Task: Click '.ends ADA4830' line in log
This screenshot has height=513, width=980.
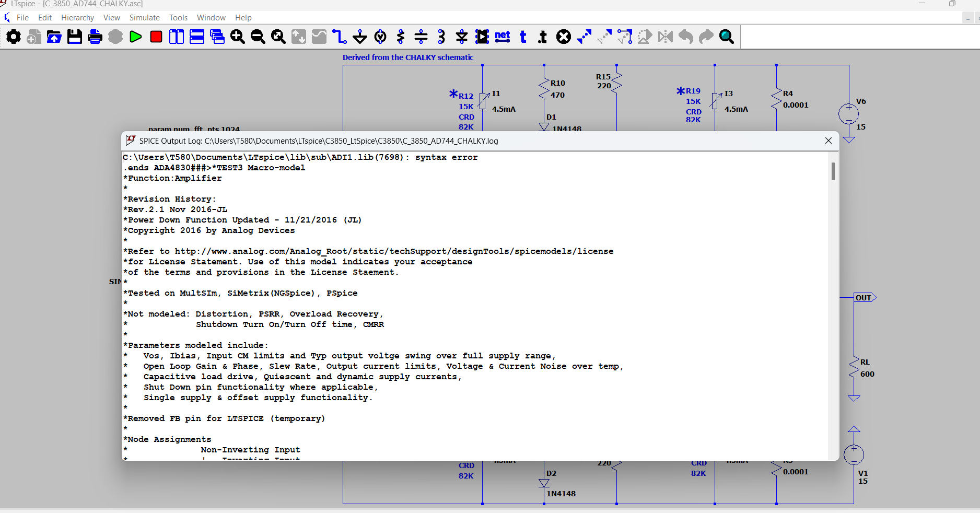Action: click(214, 168)
